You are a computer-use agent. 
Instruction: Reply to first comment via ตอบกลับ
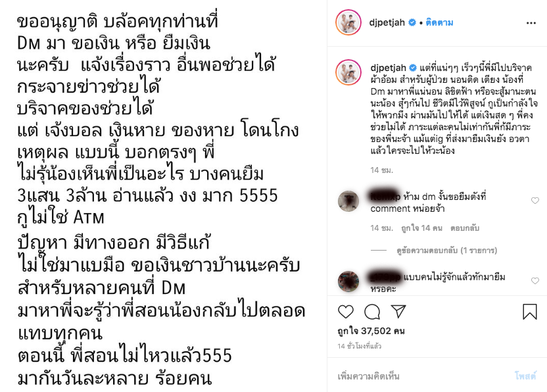coord(465,228)
